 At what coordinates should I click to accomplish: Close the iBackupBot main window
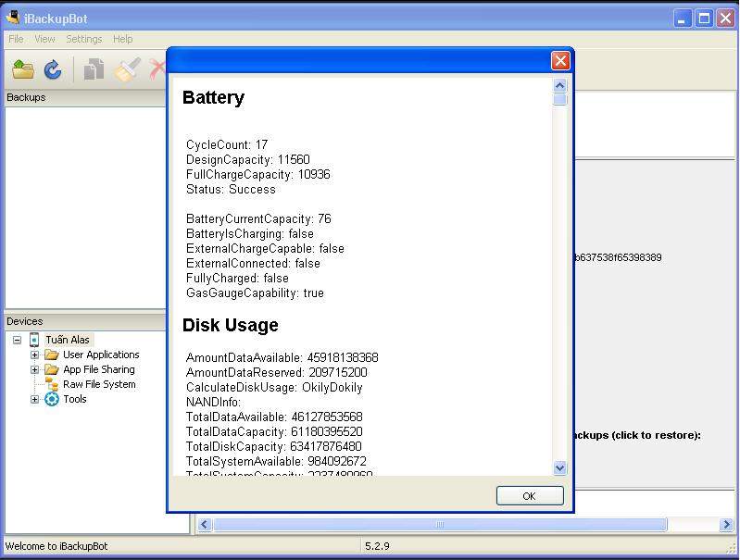(x=726, y=19)
